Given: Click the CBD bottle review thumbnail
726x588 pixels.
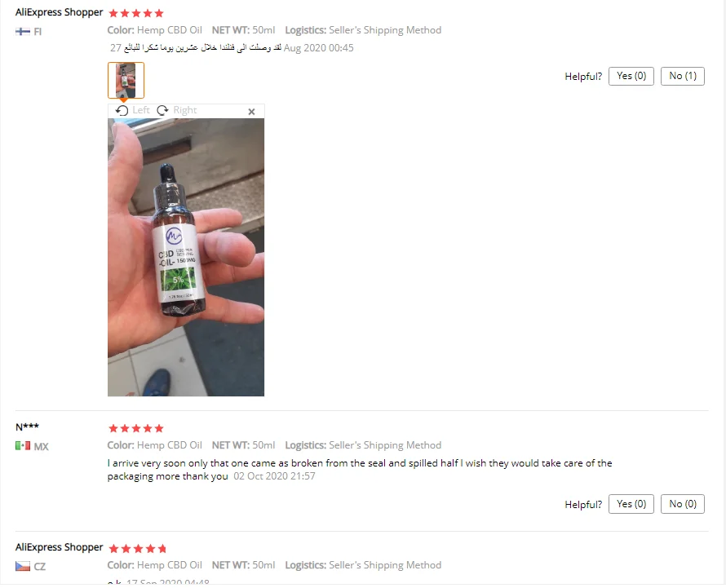Looking at the screenshot, I should click(x=126, y=80).
